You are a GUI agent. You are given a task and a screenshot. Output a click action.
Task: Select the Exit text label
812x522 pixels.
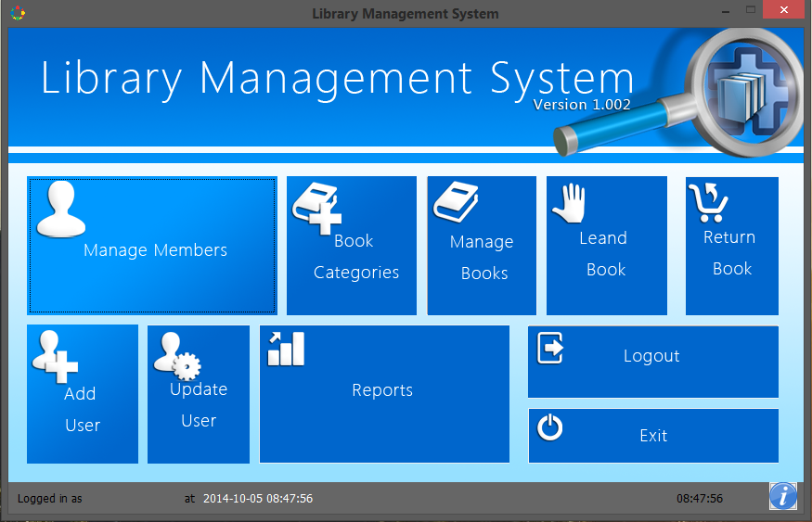(x=653, y=436)
